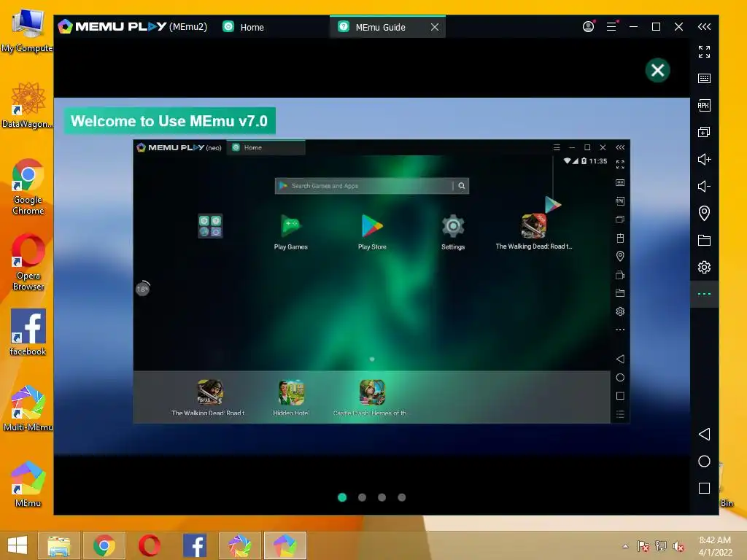The image size is (747, 560).
Task: Switch to Multi-MEmu taskbar button
Action: (x=239, y=545)
